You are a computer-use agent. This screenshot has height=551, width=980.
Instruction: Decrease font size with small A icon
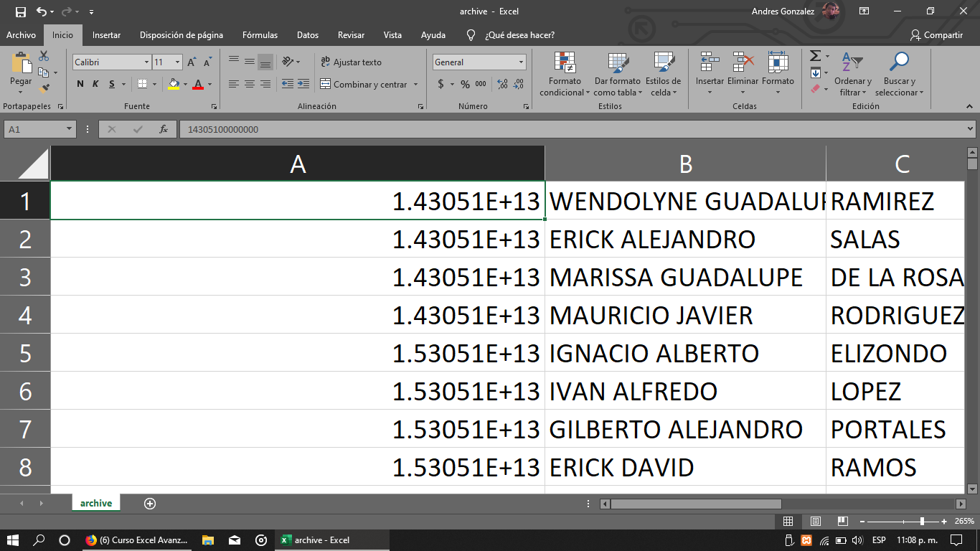(207, 62)
